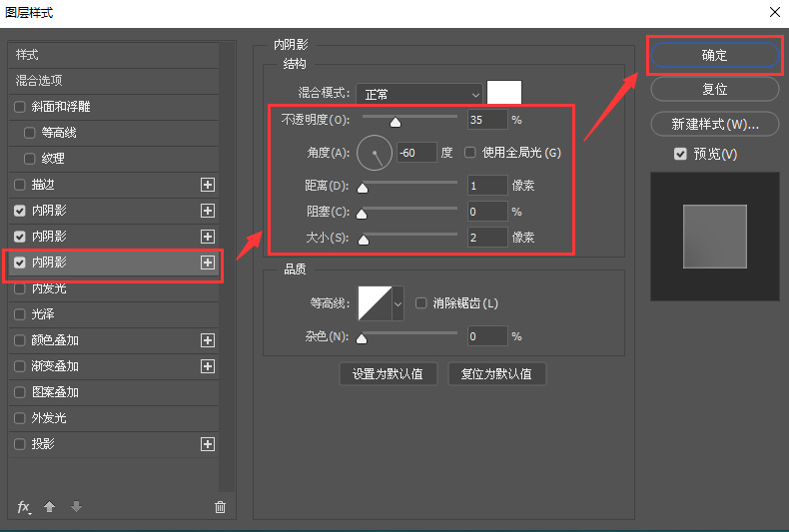This screenshot has height=532, width=789.
Task: Select the 描边 effect row label
Action: [x=43, y=185]
